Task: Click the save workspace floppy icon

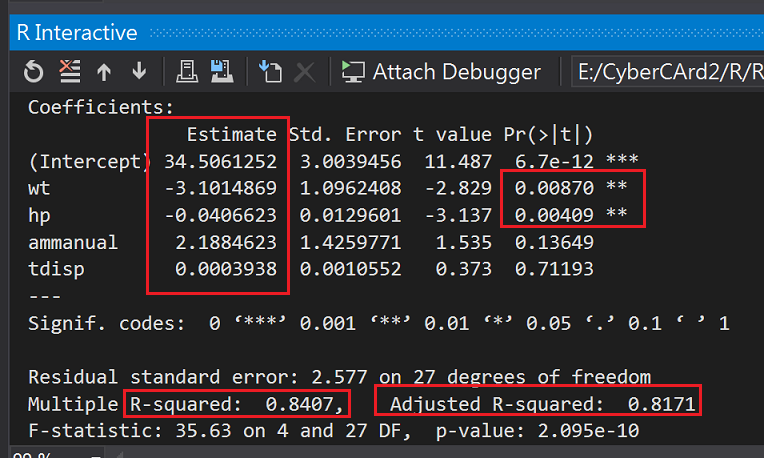Action: click(222, 72)
